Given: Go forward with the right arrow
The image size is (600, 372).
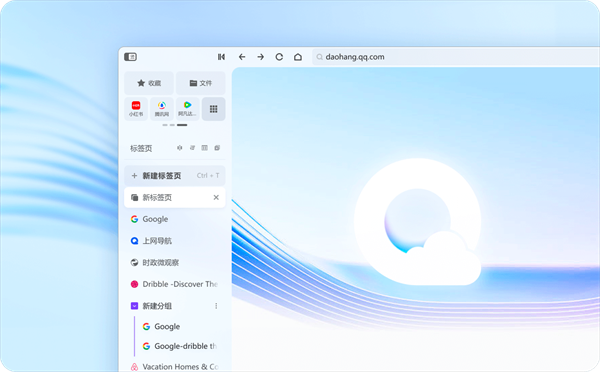Looking at the screenshot, I should (261, 57).
